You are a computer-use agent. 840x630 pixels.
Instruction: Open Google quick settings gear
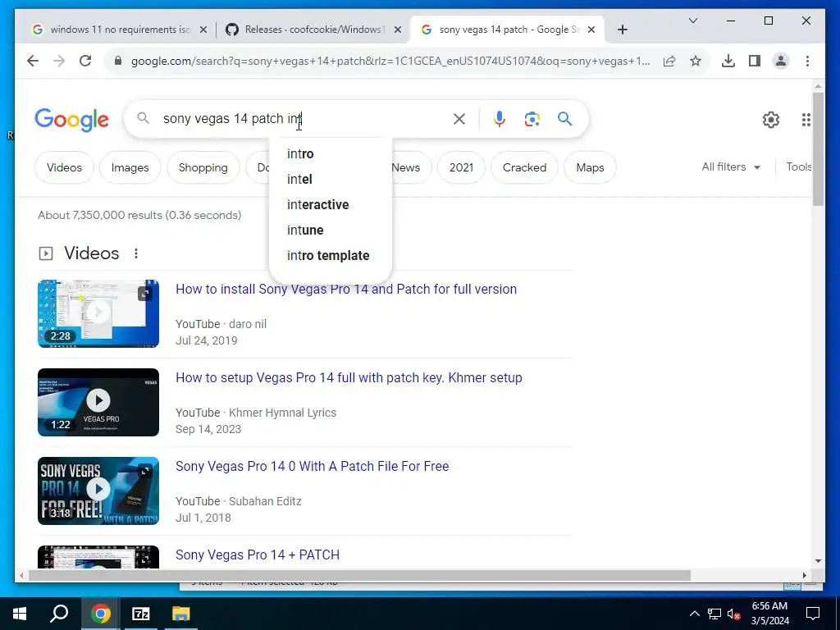pos(771,120)
